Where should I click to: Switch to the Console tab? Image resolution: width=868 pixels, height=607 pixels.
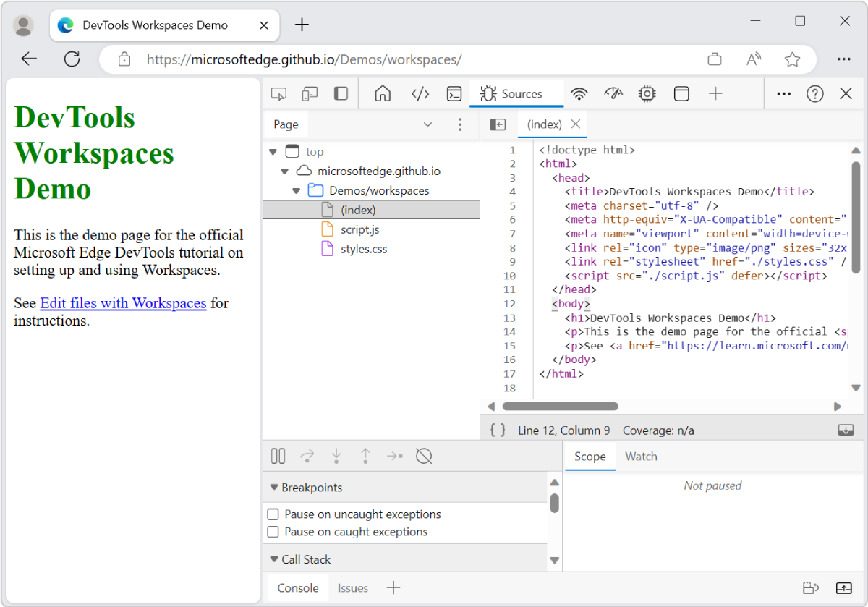coord(297,587)
